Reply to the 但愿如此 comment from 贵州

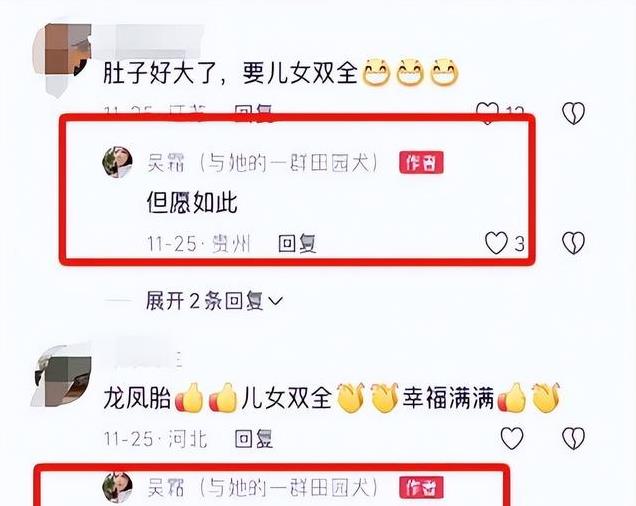coord(297,243)
